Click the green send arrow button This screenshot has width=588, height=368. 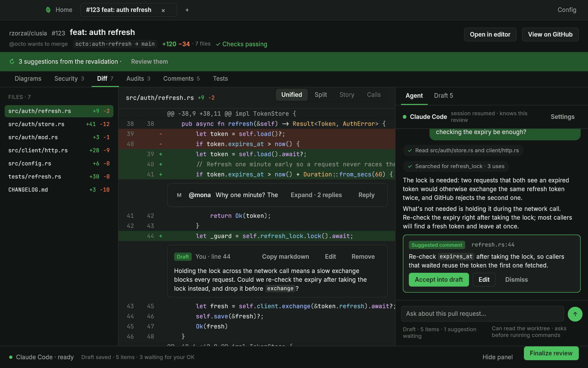tap(575, 314)
